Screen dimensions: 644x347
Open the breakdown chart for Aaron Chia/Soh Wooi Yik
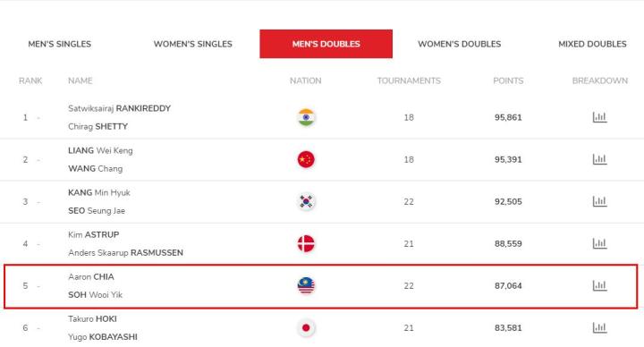tap(599, 286)
